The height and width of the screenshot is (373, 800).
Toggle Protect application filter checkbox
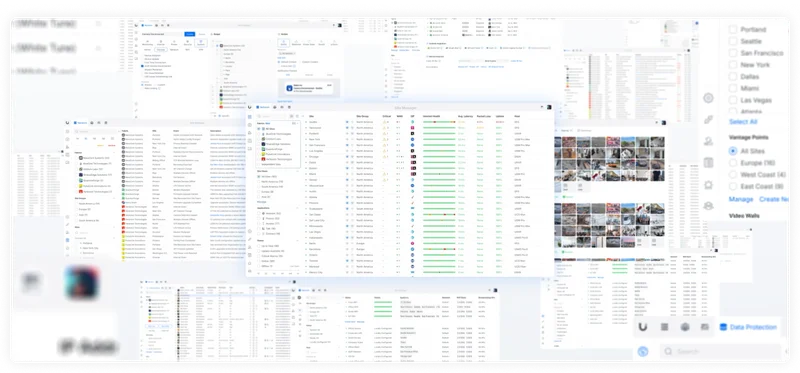click(x=259, y=219)
